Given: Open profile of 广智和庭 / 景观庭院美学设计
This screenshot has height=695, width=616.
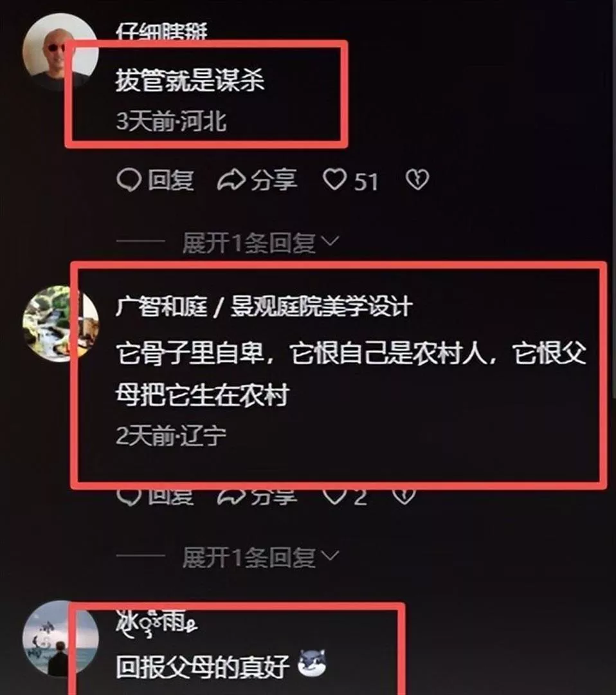Looking at the screenshot, I should tap(264, 307).
